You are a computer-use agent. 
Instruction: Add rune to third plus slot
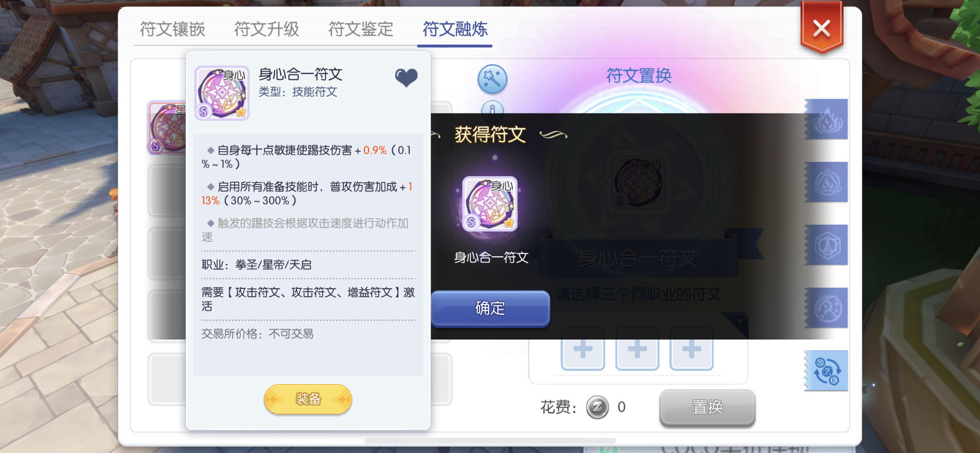click(x=691, y=349)
